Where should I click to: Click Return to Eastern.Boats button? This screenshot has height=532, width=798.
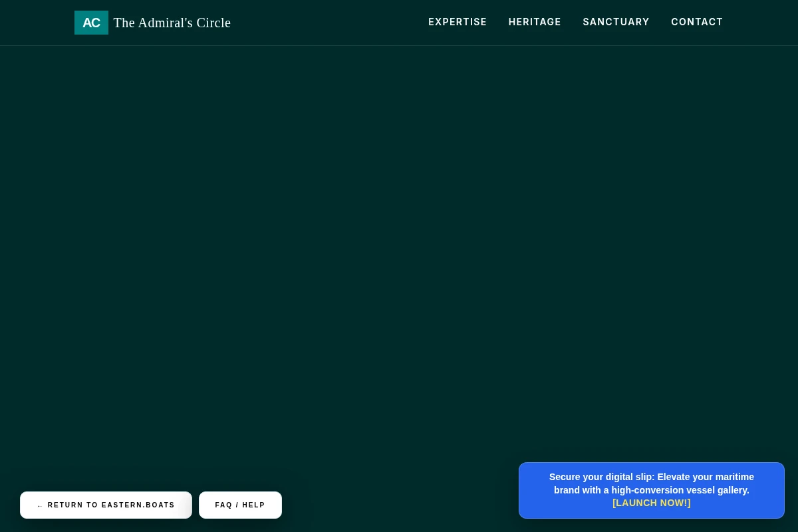(x=106, y=505)
